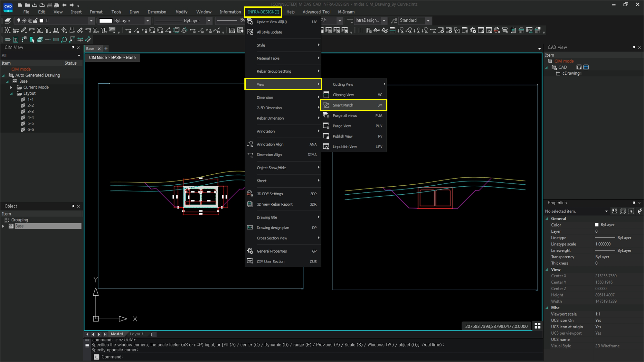Click the Smart Match icon in View submenu
The height and width of the screenshot is (362, 644).
[327, 105]
